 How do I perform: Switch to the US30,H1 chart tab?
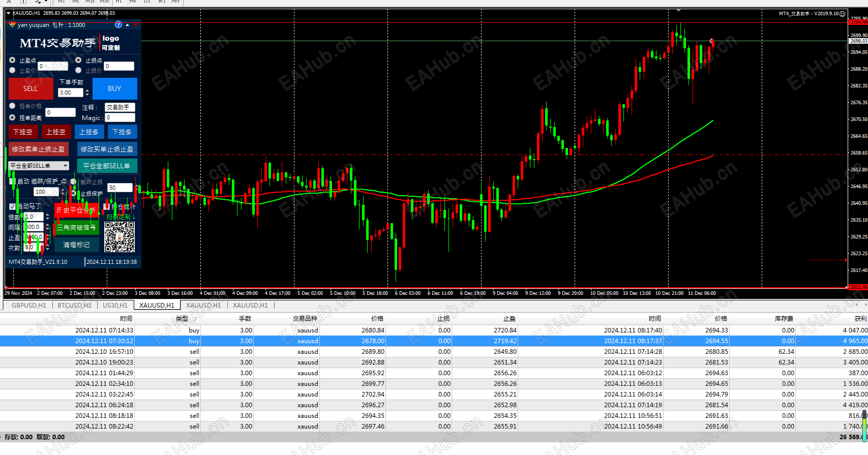point(115,305)
